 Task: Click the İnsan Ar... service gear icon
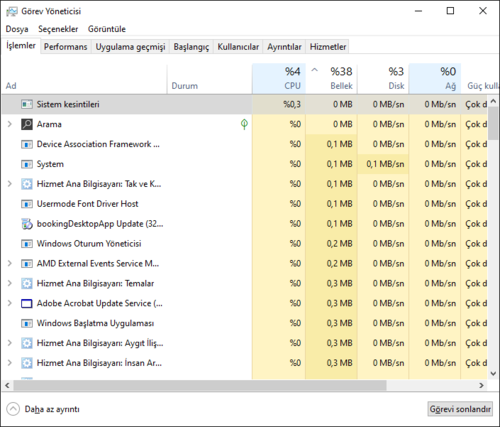27,363
